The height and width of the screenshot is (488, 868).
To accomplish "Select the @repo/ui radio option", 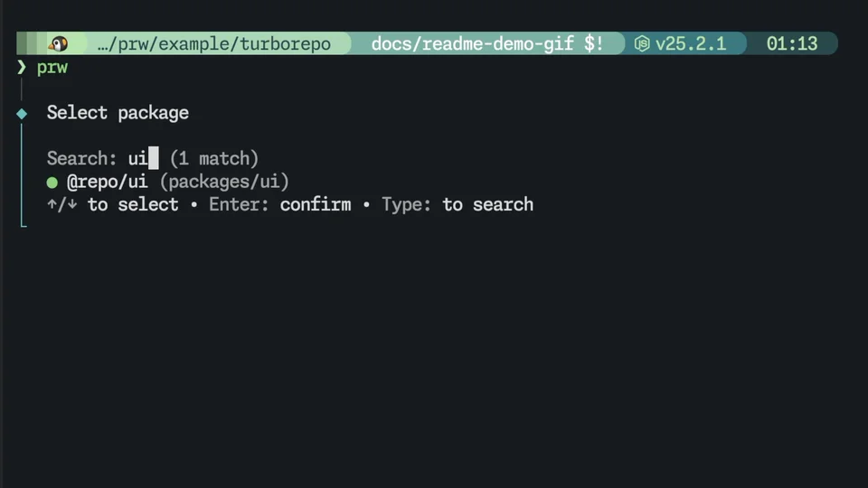I will 52,182.
